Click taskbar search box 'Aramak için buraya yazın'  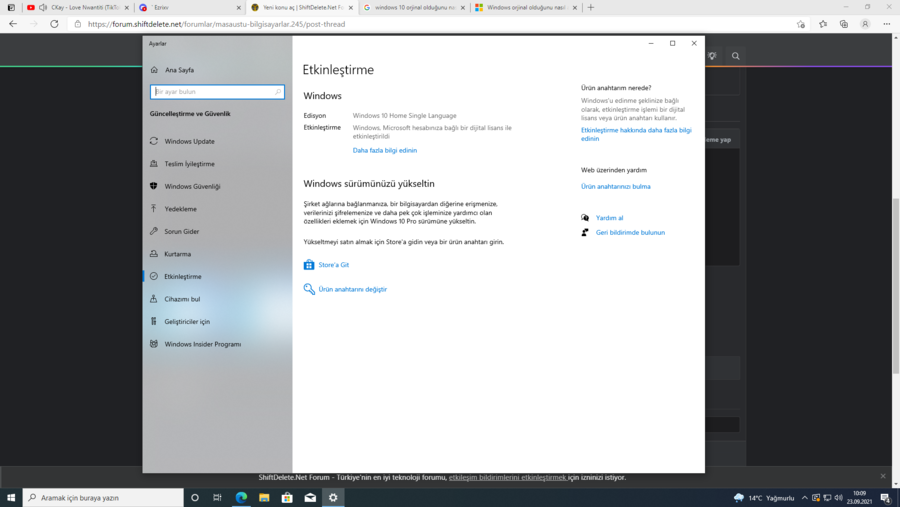pyautogui.click(x=103, y=497)
